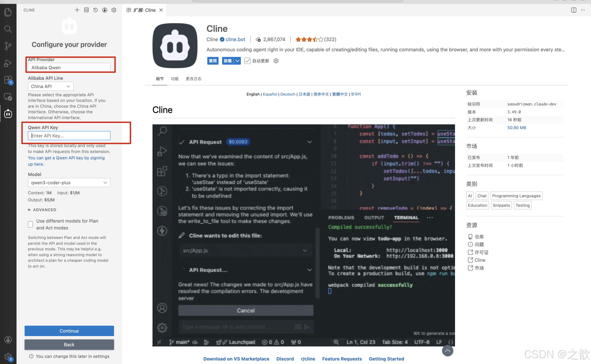Open the Explorer files icon in activity bar
The image size is (591, 364).
point(8,12)
